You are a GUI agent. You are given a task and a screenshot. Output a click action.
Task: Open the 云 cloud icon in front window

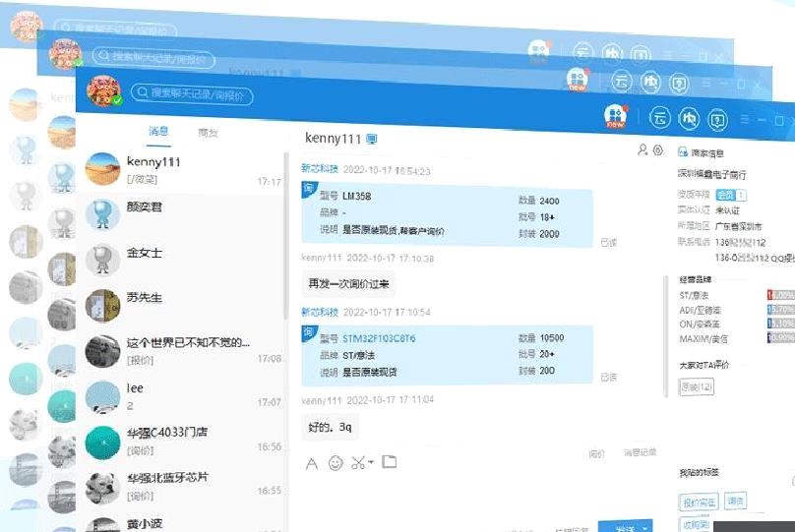(x=660, y=119)
